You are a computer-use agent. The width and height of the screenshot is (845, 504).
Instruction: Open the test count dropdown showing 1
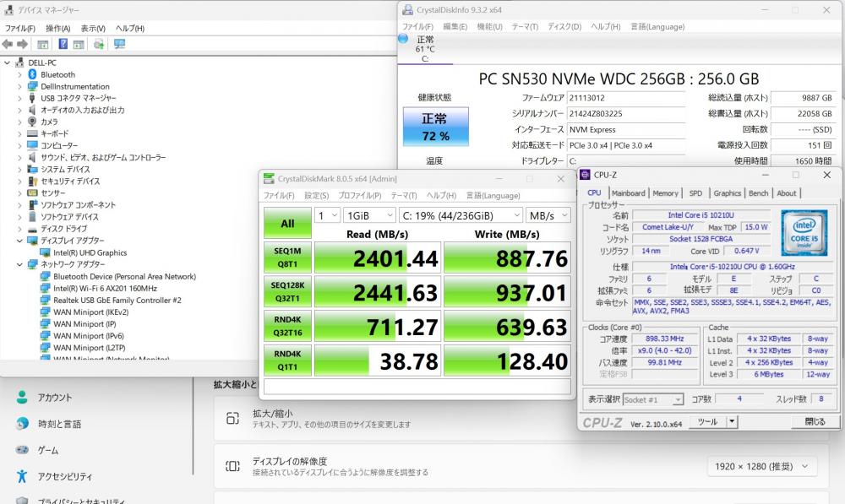point(327,215)
